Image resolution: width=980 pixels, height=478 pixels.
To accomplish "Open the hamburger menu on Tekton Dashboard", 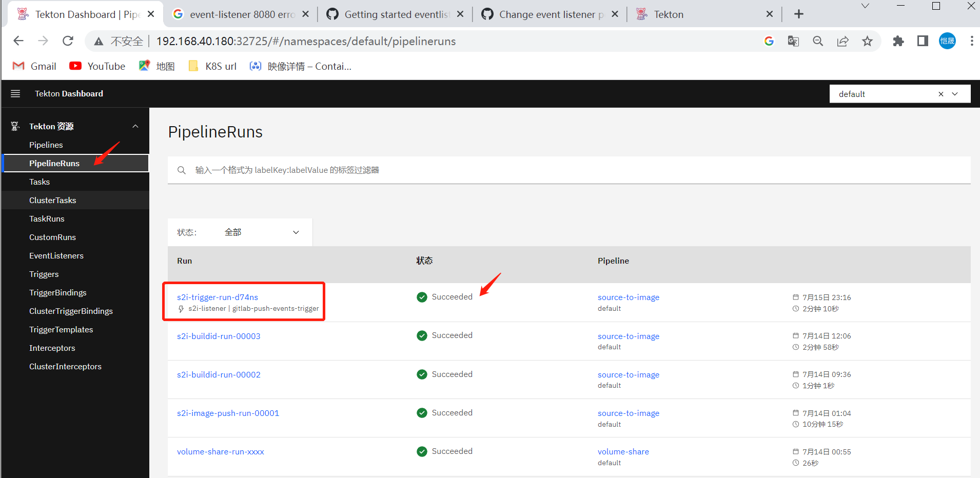I will pyautogui.click(x=15, y=93).
